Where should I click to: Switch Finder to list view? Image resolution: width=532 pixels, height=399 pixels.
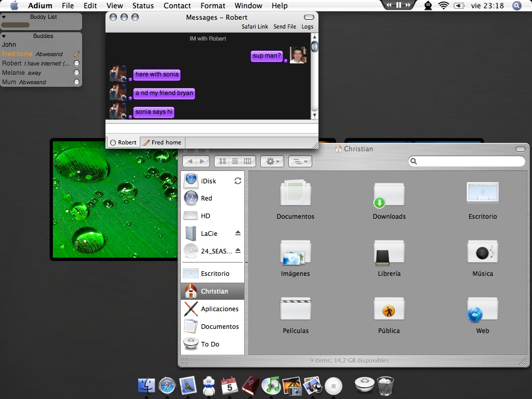[x=235, y=161]
